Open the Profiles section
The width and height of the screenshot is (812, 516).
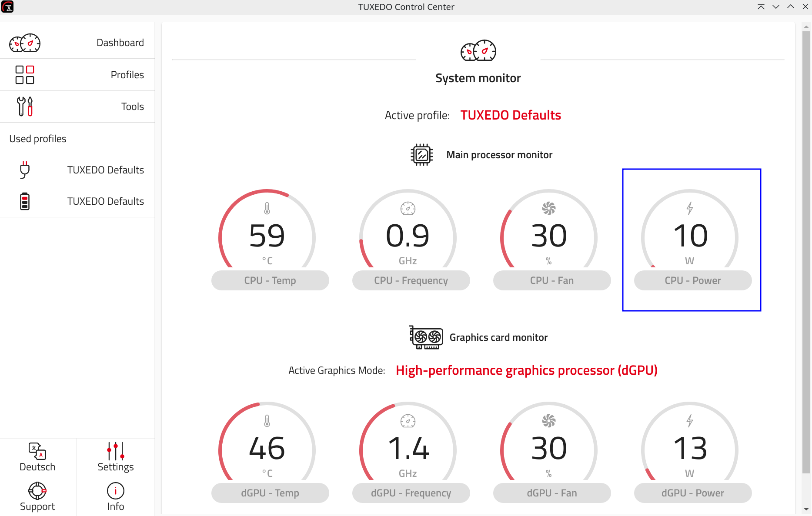click(x=77, y=75)
